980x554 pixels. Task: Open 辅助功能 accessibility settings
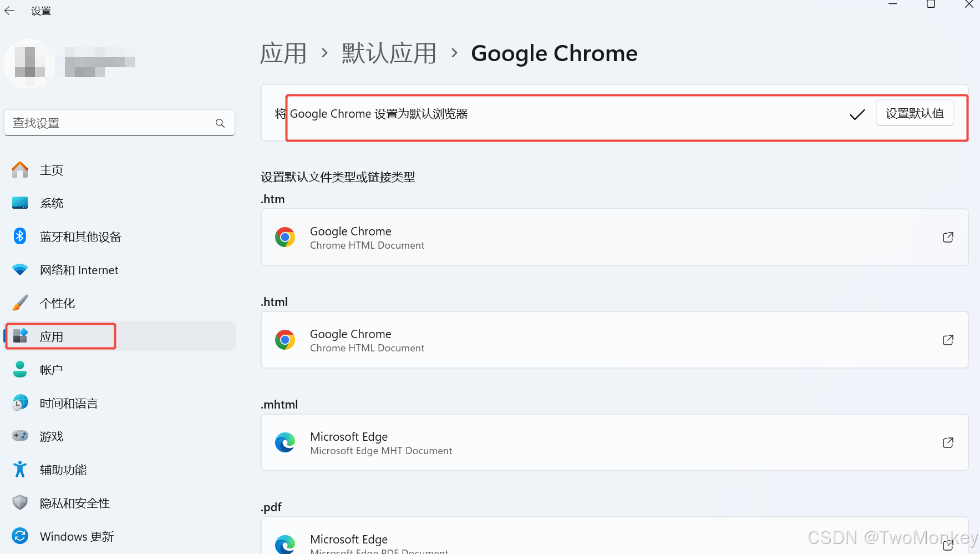[x=120, y=470]
